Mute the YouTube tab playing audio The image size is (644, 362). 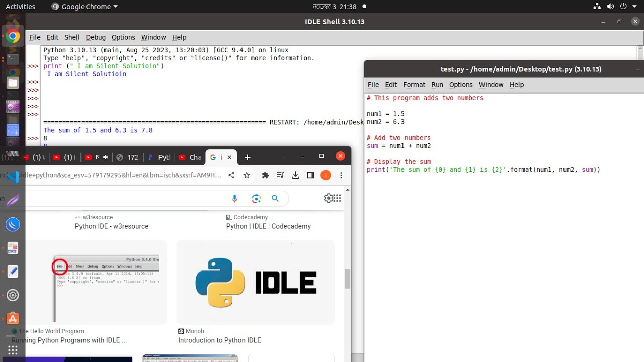pos(105,157)
